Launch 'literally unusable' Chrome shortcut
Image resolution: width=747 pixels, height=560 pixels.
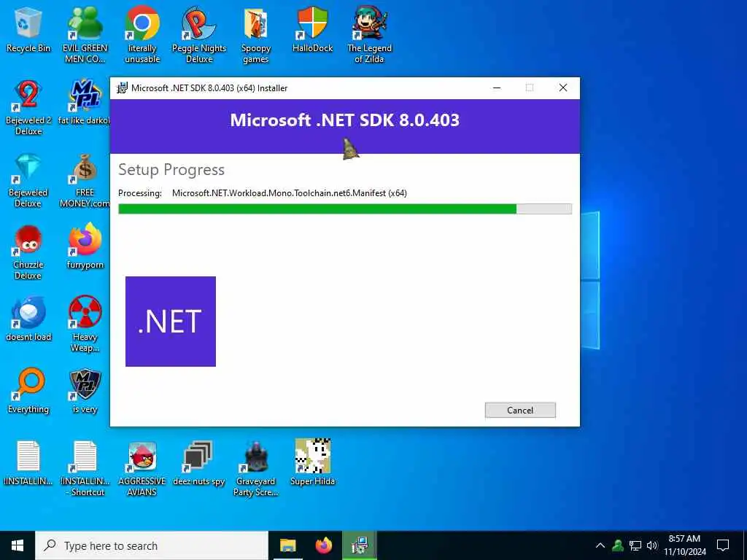tap(142, 35)
